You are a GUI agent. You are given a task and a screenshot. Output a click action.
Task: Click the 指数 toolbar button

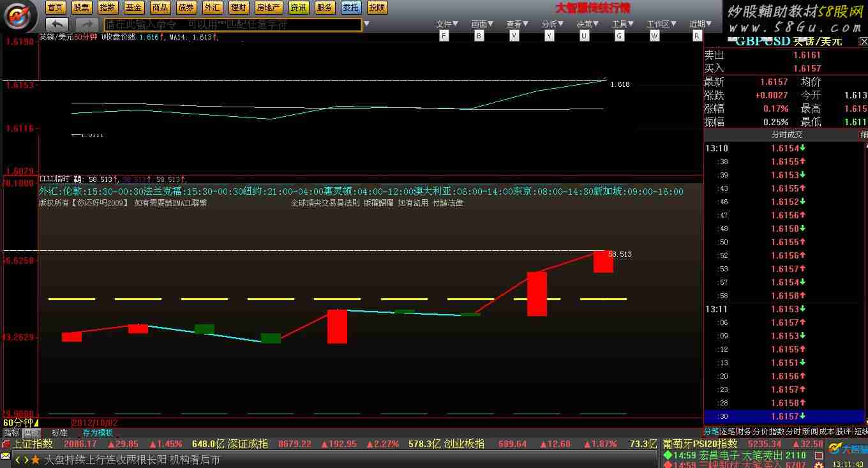[x=108, y=8]
